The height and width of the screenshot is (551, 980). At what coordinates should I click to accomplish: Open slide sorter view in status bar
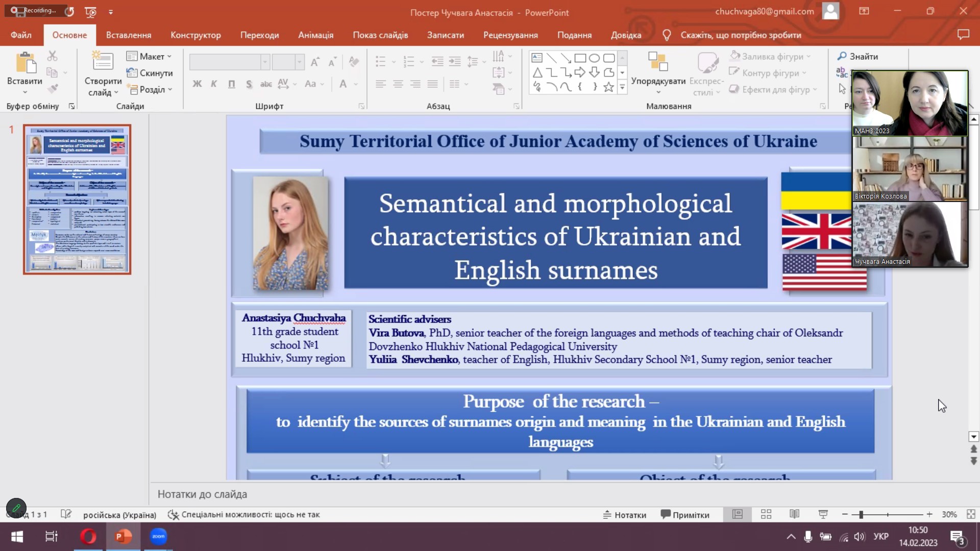(x=766, y=514)
